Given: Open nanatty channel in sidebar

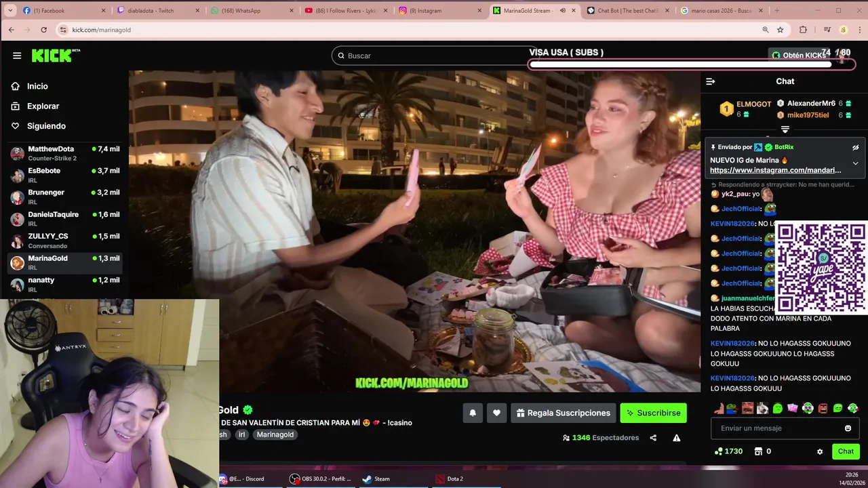Looking at the screenshot, I should coord(64,285).
